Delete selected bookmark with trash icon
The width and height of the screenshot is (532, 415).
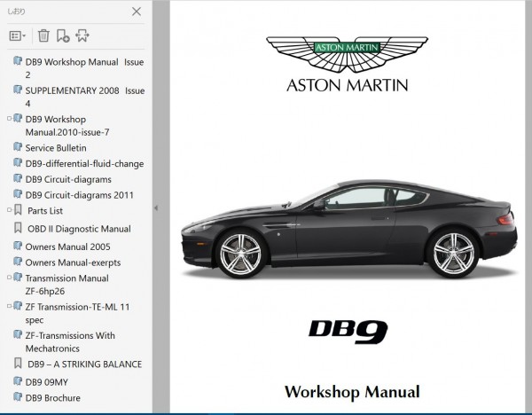43,35
